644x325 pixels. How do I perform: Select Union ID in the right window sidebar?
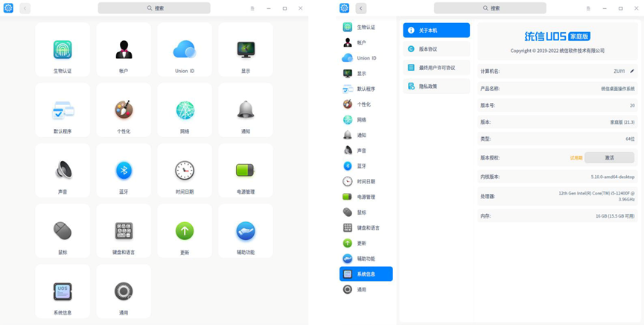coord(366,58)
